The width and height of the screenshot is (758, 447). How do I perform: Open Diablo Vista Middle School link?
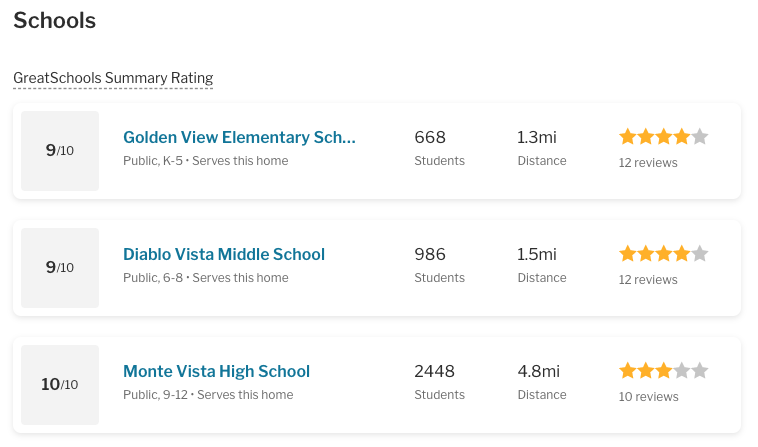tap(224, 254)
